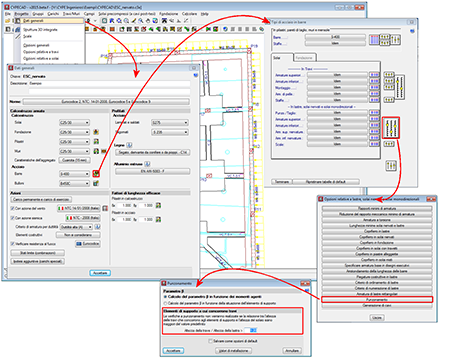Viewport: 450px width, 360px height.
Task: Open the wind action settings icon beside NTC wind button
Action: tap(105, 208)
